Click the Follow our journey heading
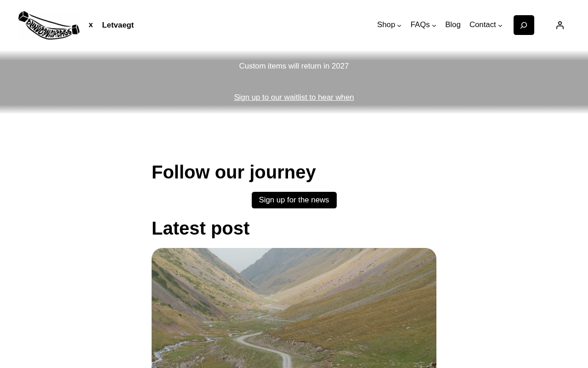Viewport: 588px width, 368px height. 234,172
